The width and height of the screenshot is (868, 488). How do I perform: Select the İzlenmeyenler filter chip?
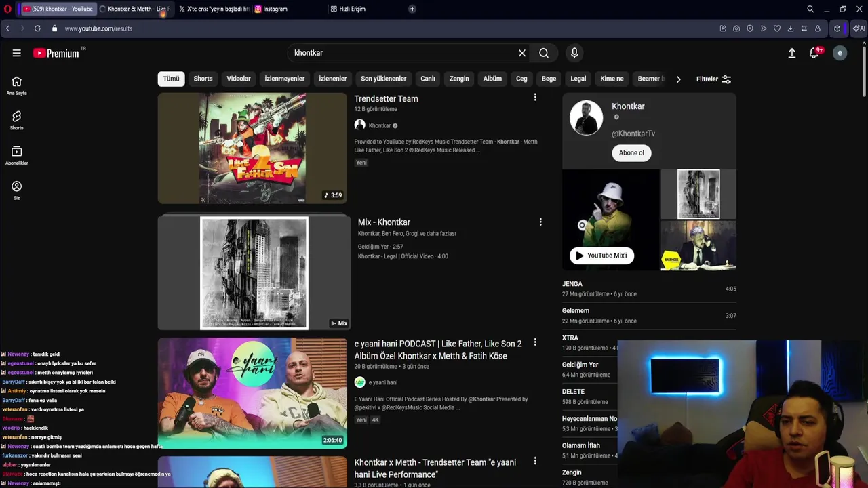pyautogui.click(x=285, y=79)
